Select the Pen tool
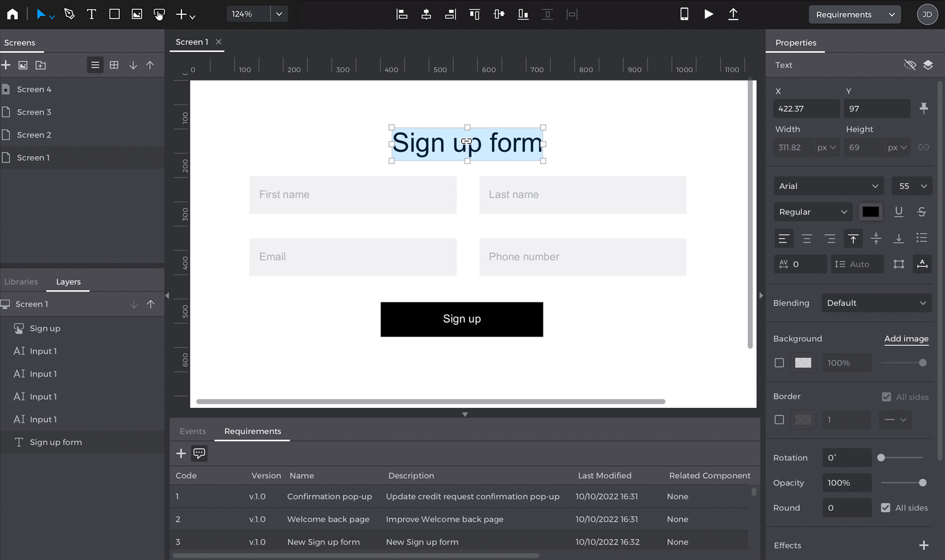 click(69, 14)
